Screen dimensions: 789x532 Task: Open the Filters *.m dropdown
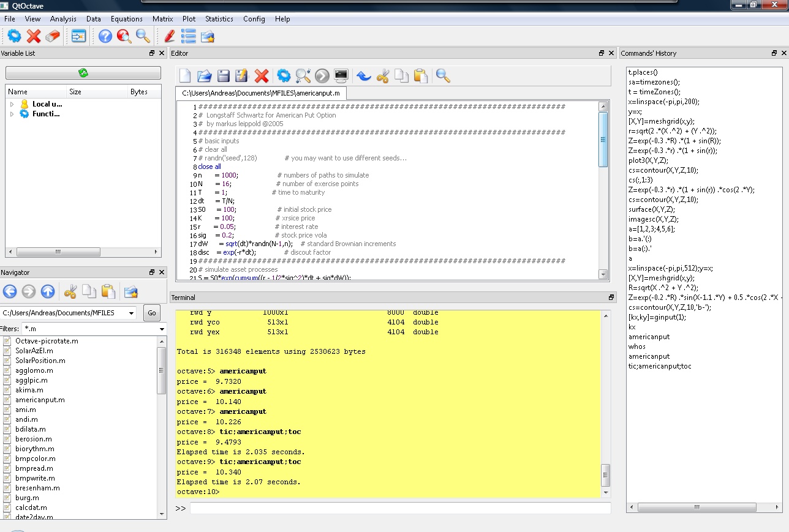pyautogui.click(x=162, y=329)
